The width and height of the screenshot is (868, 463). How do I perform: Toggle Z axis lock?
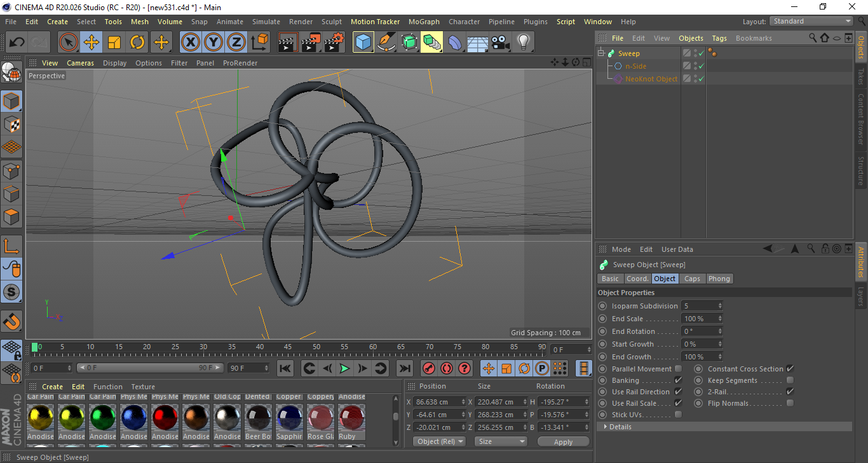(236, 43)
